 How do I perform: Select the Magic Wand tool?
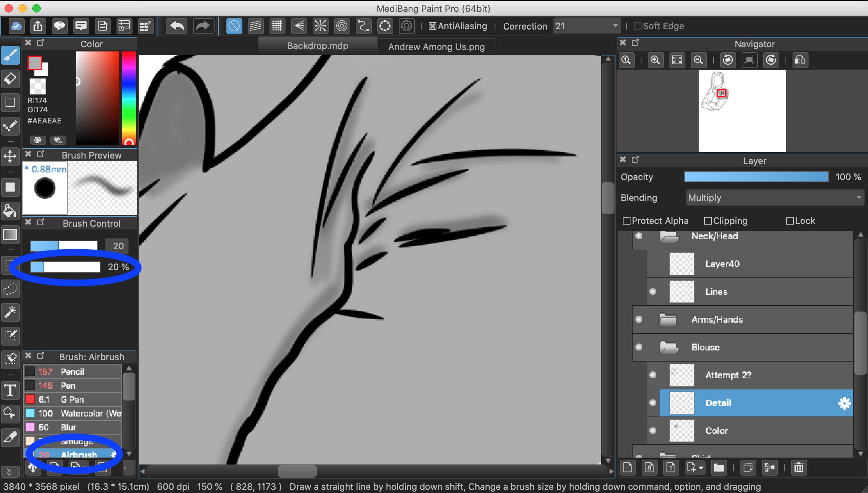(x=10, y=312)
